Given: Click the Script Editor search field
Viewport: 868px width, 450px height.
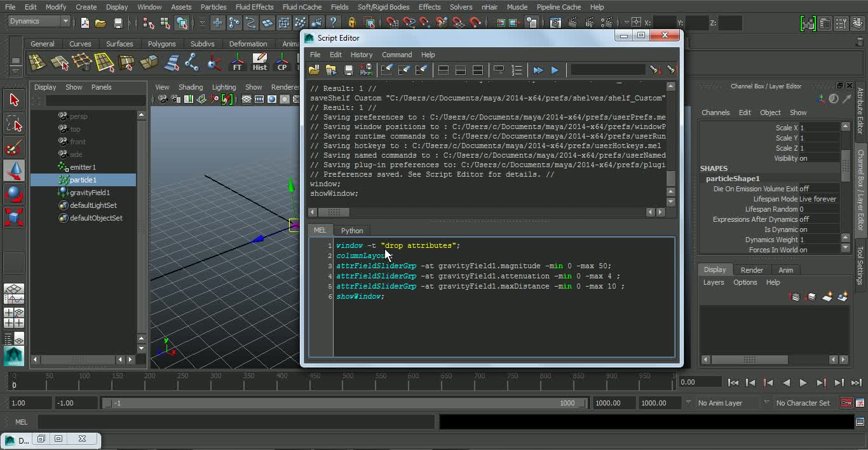Looking at the screenshot, I should click(607, 70).
